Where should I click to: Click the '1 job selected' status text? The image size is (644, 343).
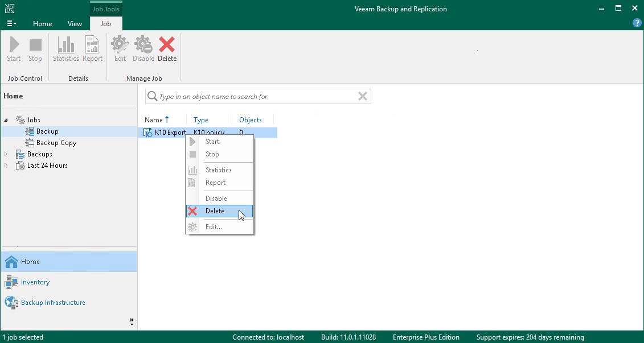tap(23, 337)
